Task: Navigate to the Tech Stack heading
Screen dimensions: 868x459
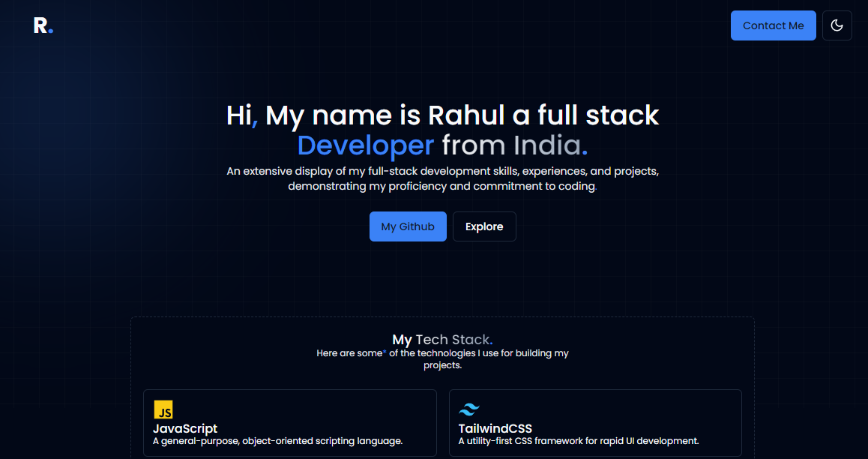Action: click(x=442, y=339)
